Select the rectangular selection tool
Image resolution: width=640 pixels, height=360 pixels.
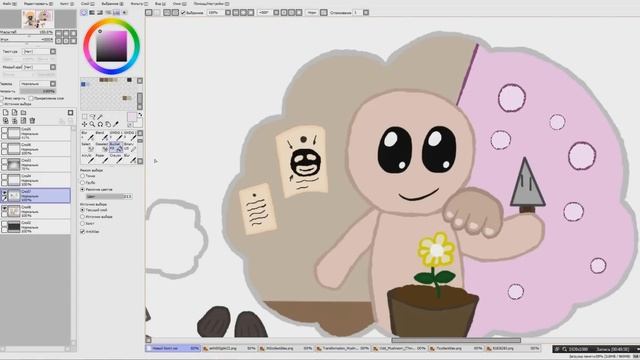tap(84, 117)
